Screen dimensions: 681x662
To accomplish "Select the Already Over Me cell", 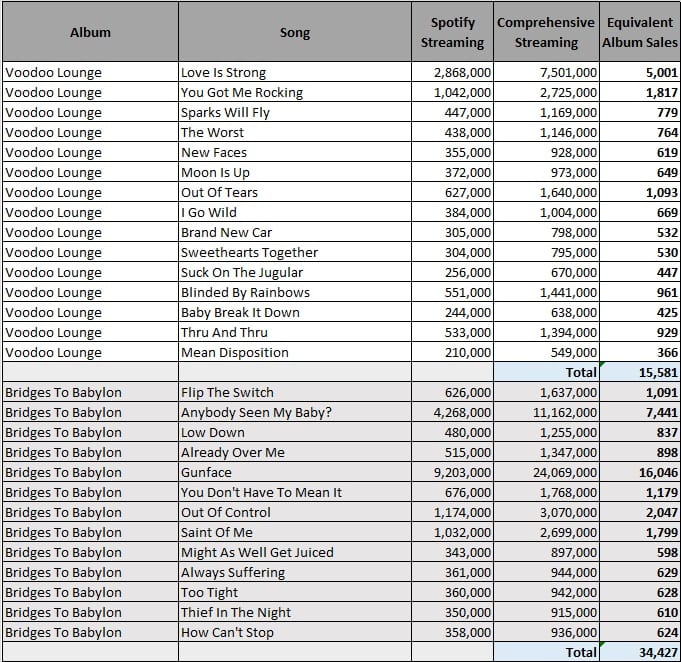I will coord(295,452).
